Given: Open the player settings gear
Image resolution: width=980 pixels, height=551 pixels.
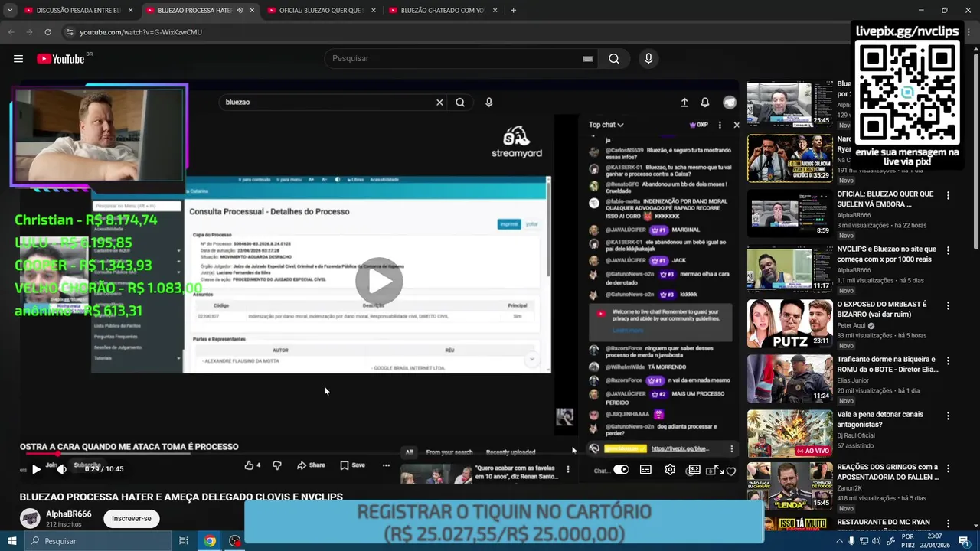Looking at the screenshot, I should click(670, 470).
